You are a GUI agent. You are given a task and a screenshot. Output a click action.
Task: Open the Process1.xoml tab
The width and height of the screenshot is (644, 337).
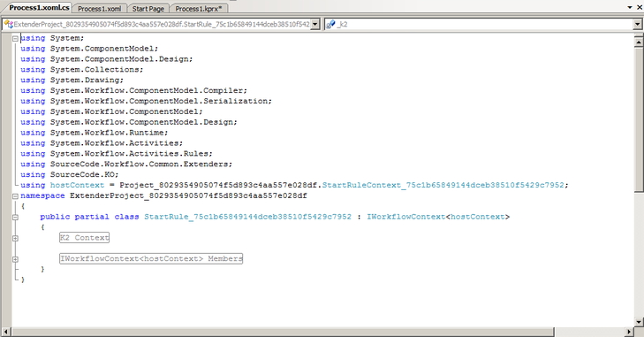[x=100, y=9]
